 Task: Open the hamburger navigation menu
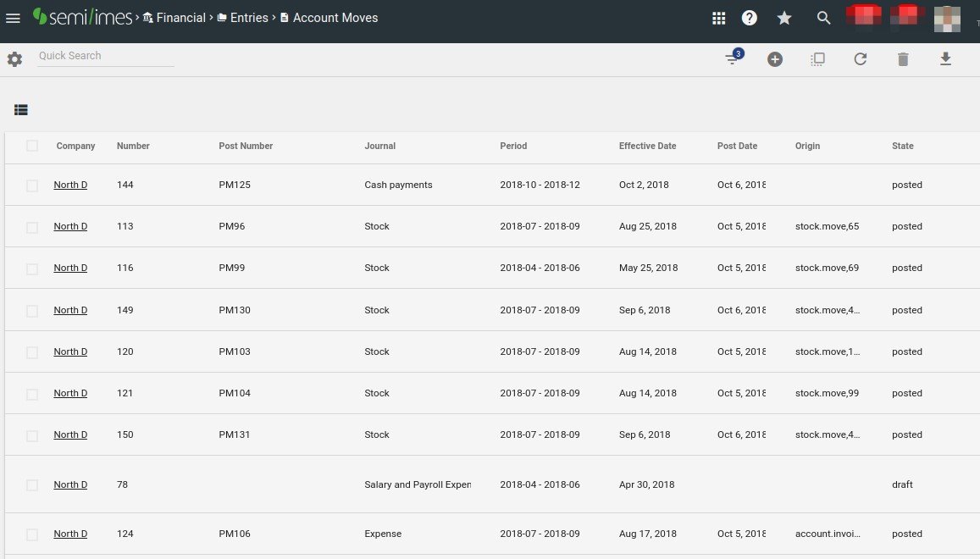tap(13, 18)
